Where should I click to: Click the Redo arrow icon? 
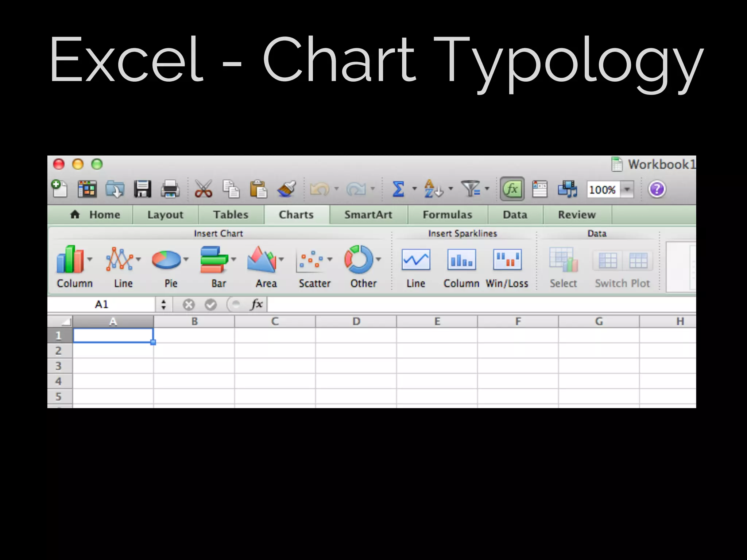pos(356,189)
